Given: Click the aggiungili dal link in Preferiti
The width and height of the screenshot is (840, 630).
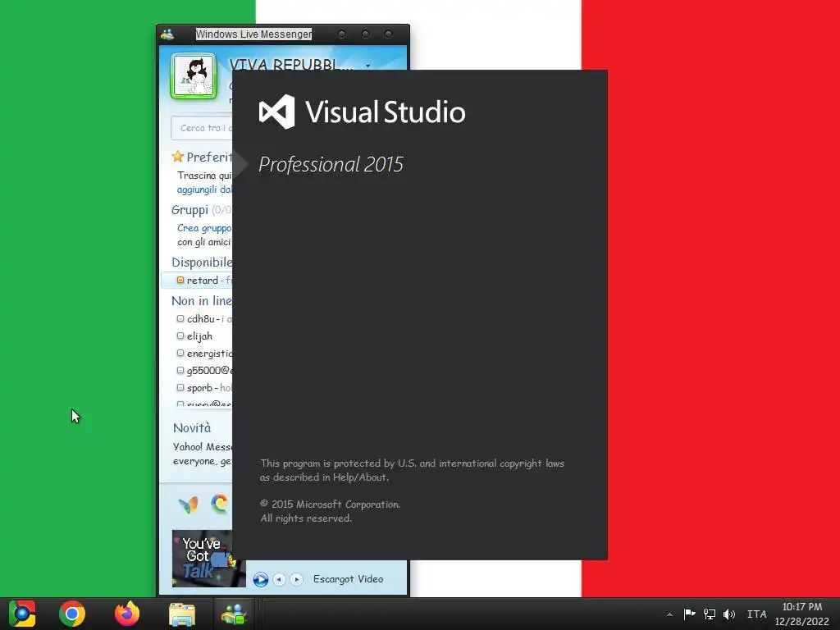Looking at the screenshot, I should click(204, 189).
